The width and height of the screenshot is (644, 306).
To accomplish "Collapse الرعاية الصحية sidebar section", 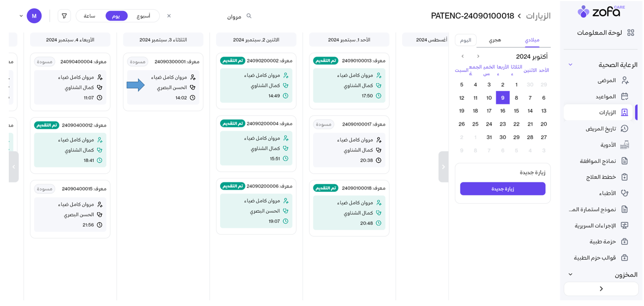I will coord(571,65).
